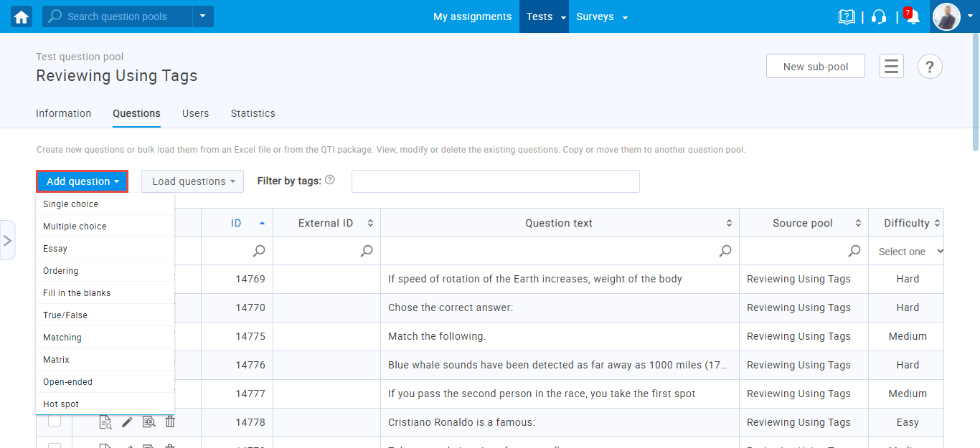
Task: Tick the checkbox for question 14778
Action: [55, 421]
